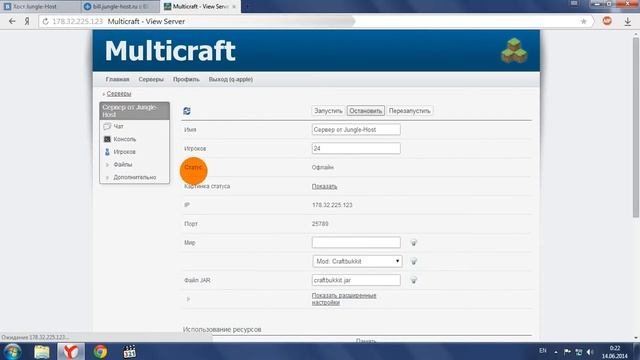Click Yandex browser taskbar icon
The width and height of the screenshot is (640, 360).
[x=71, y=351]
